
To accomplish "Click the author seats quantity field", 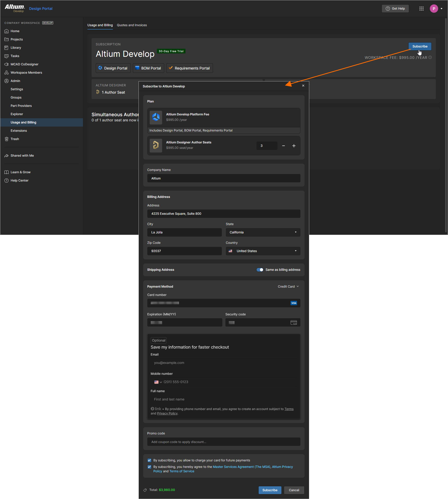I will click(x=267, y=146).
